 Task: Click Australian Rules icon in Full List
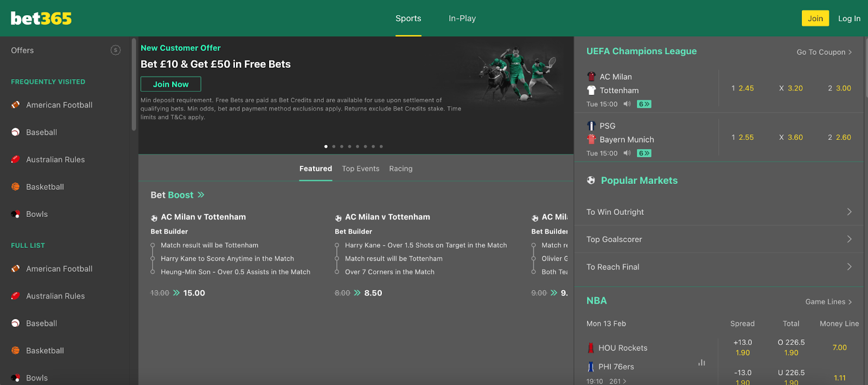point(16,296)
